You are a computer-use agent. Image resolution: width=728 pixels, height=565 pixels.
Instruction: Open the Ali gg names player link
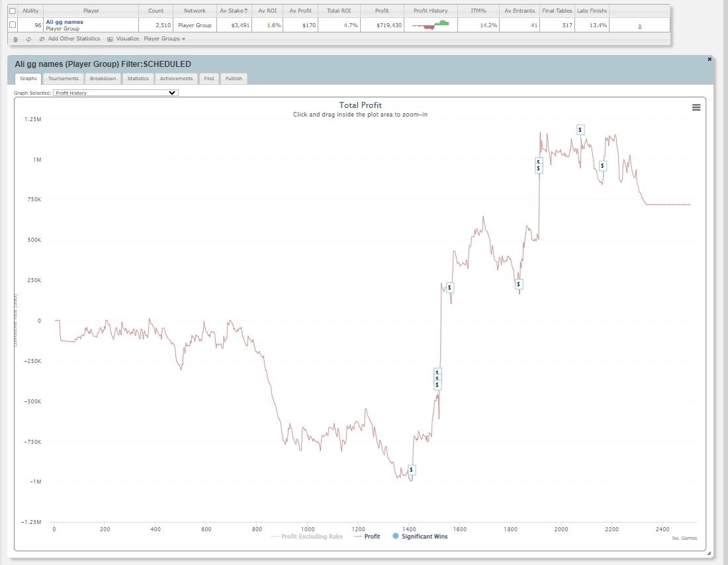pos(64,22)
